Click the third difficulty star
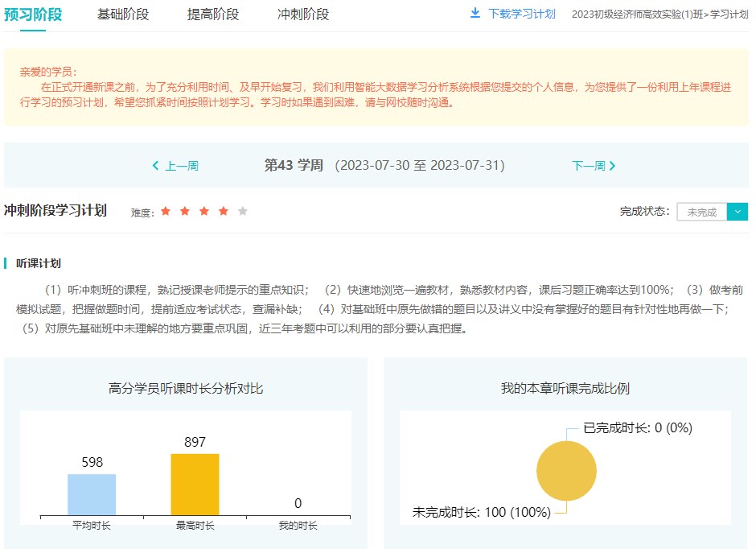 [x=204, y=212]
